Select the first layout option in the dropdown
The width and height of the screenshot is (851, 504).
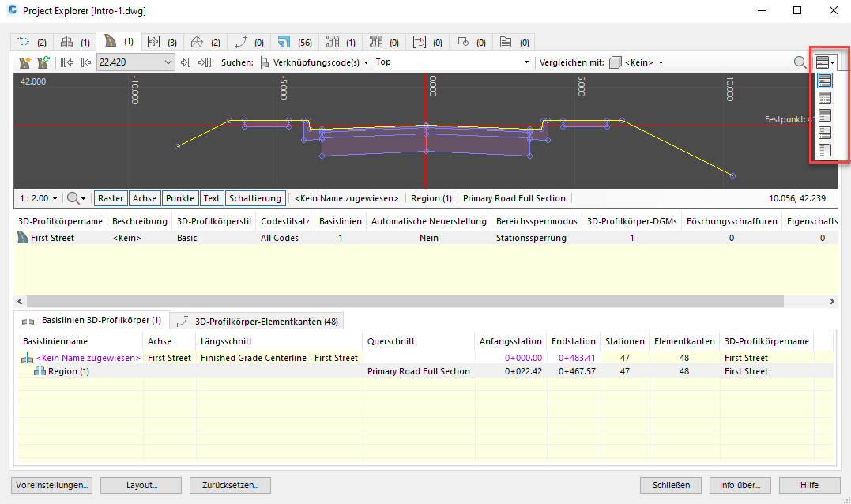coord(824,81)
